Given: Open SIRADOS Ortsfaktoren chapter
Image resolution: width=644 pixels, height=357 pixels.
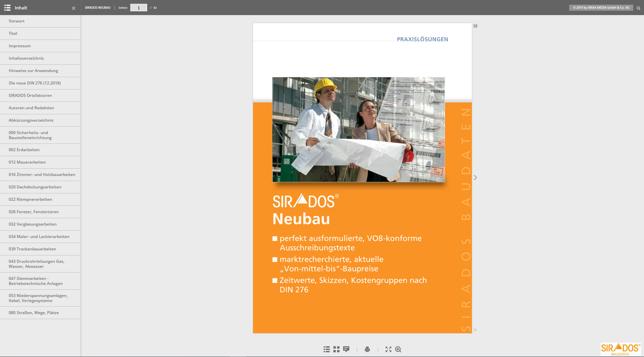Looking at the screenshot, I should pos(30,96).
